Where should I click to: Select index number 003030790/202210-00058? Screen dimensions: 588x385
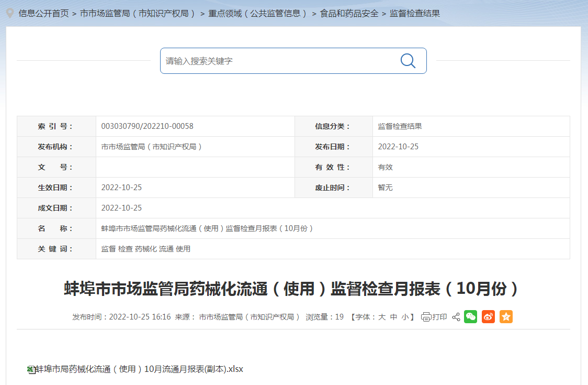click(x=148, y=126)
